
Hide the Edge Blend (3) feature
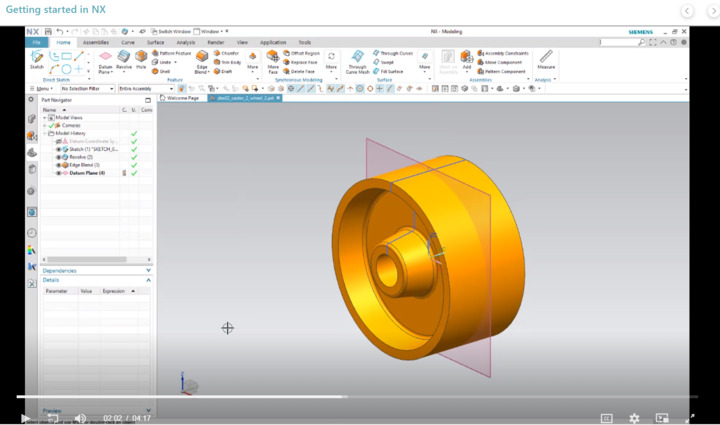[58, 165]
